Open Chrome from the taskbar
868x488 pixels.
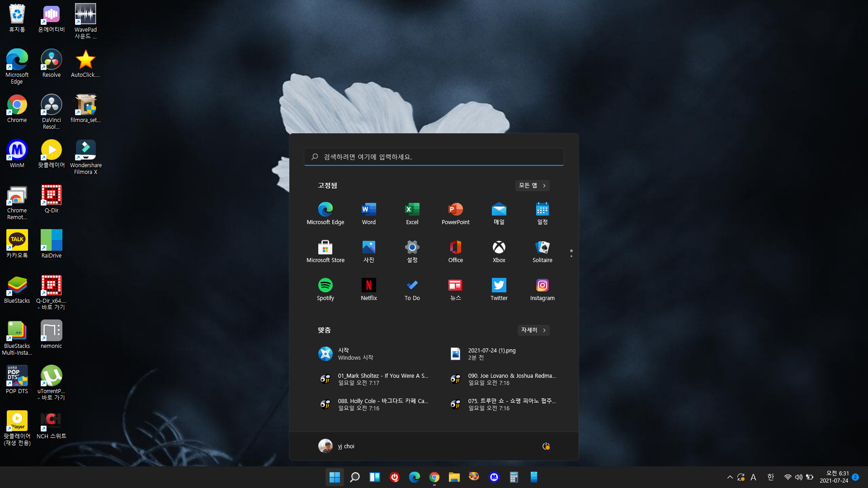(x=434, y=477)
